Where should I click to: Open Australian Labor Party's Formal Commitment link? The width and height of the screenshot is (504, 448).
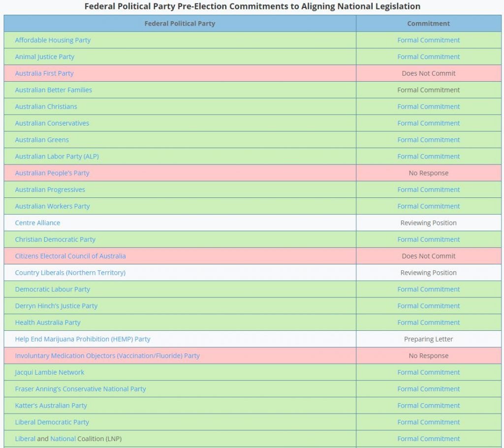429,156
